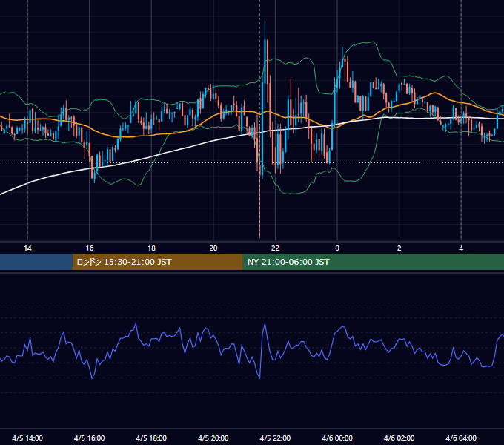The width and height of the screenshot is (504, 445).
Task: Click the long red dashed wick below the spike
Action: (x=259, y=205)
